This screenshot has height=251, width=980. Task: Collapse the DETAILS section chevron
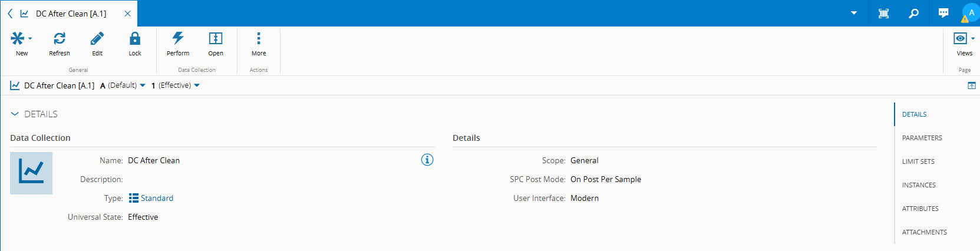tap(15, 114)
